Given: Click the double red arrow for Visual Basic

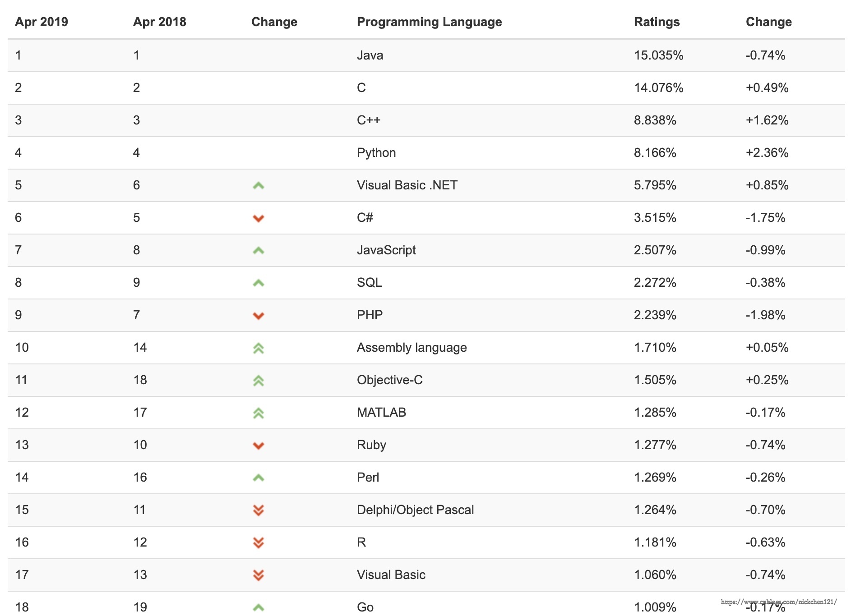Looking at the screenshot, I should (259, 575).
